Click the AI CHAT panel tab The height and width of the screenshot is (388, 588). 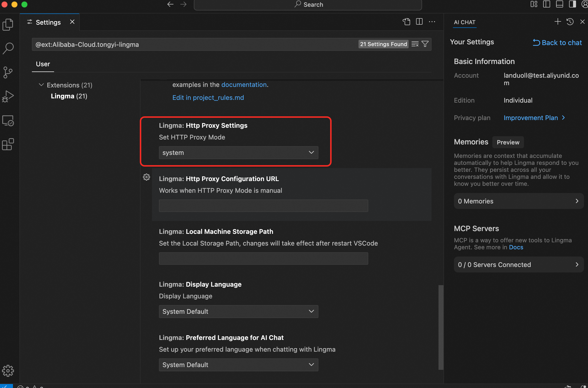click(464, 22)
